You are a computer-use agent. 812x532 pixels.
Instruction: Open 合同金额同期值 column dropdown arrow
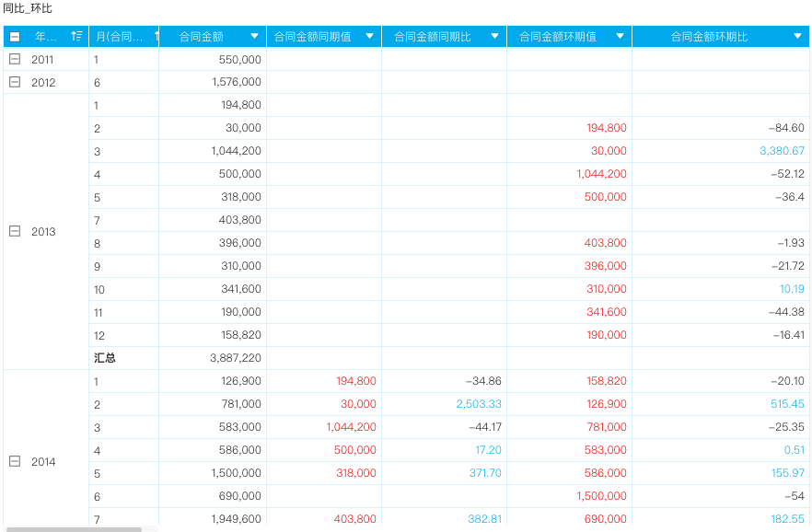[370, 36]
